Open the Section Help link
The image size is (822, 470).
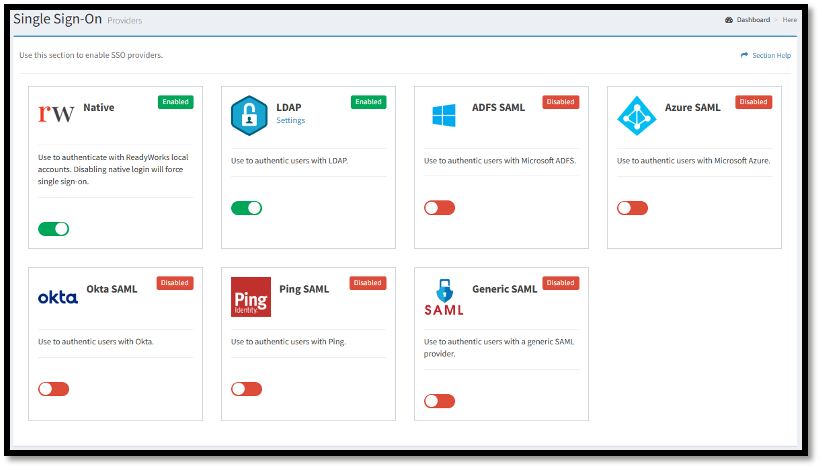(771, 56)
